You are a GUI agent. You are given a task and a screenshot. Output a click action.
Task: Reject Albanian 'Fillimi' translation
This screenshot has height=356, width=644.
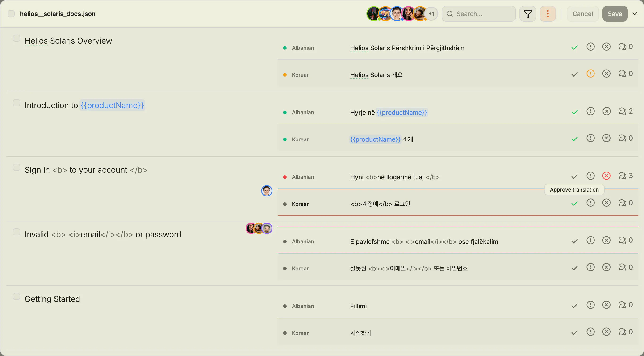(606, 305)
